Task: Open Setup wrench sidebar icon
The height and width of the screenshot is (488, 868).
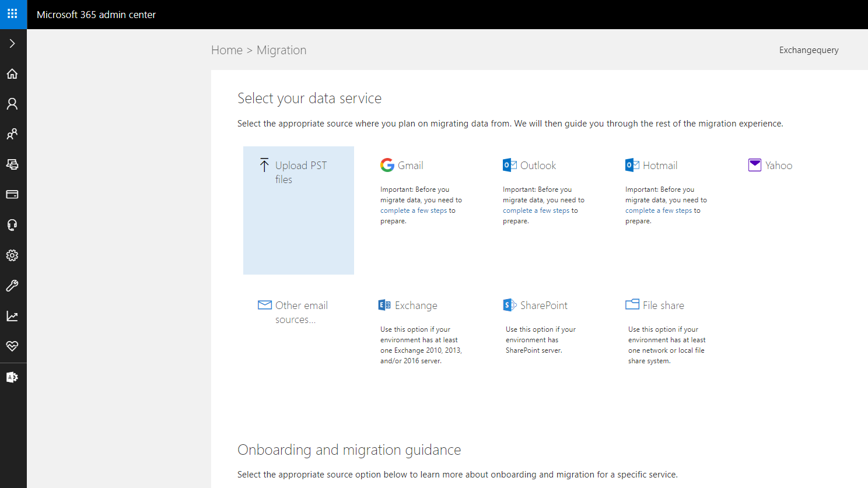Action: pos(12,286)
